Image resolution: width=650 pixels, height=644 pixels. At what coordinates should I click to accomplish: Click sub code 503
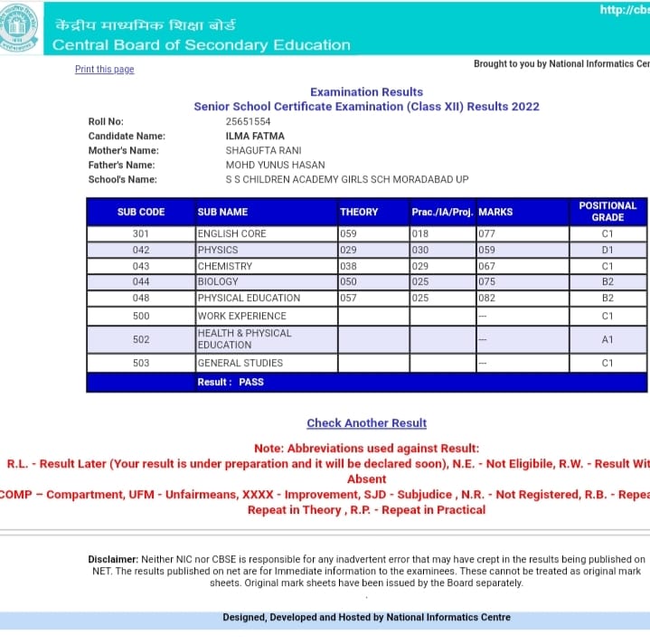(141, 364)
